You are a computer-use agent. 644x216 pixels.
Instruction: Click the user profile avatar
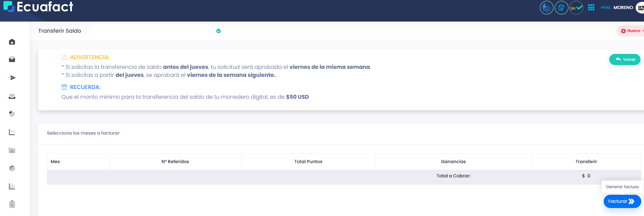tap(640, 7)
